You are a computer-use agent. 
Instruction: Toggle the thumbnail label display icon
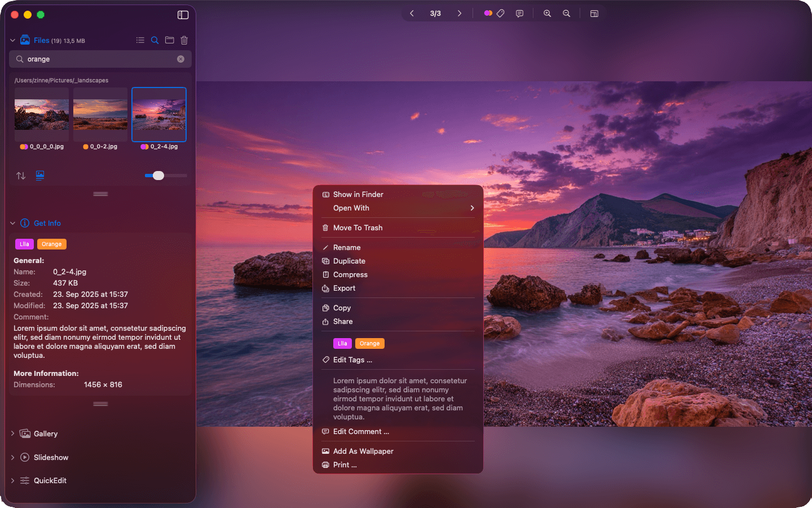pos(39,176)
